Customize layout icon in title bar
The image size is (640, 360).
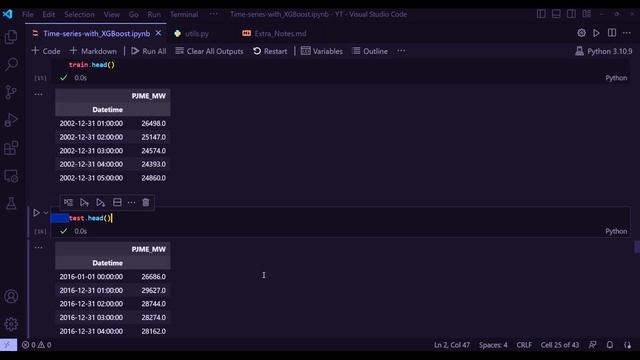(x=587, y=14)
